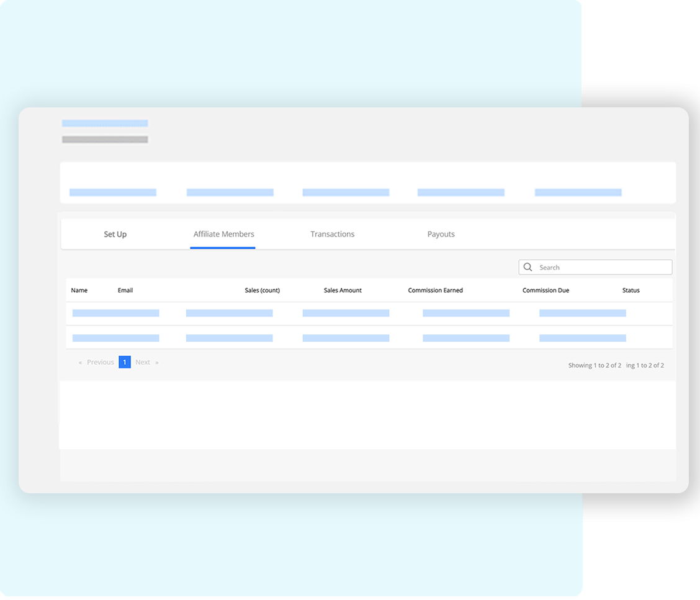Click the left double-arrow pagination icon
Viewport: 700px width, 600px height.
80,362
